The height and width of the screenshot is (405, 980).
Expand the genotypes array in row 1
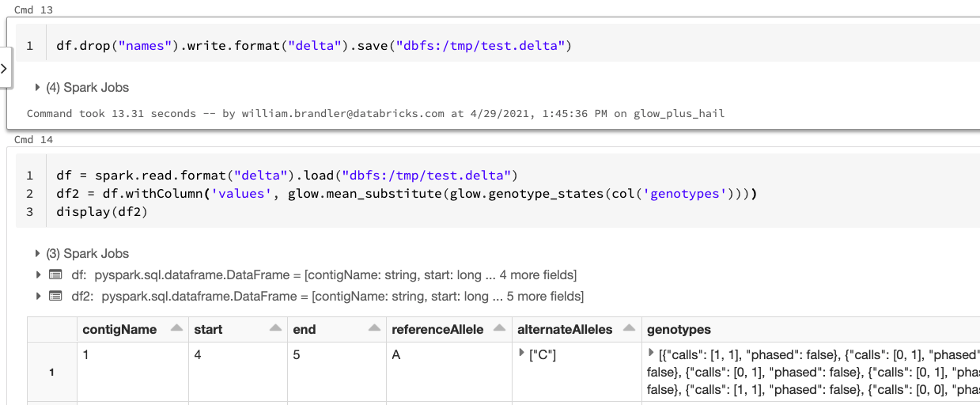[x=651, y=354]
